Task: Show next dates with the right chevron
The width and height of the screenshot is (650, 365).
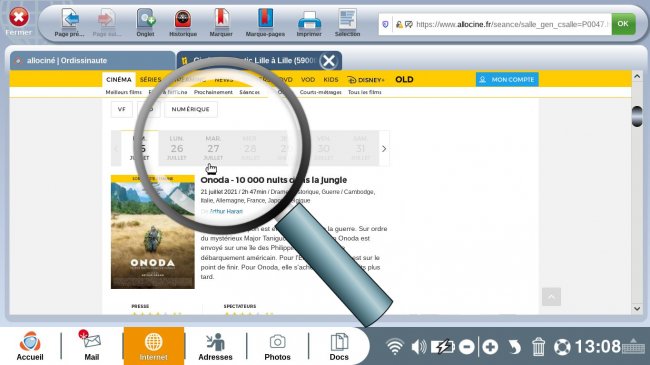Action: click(x=384, y=148)
